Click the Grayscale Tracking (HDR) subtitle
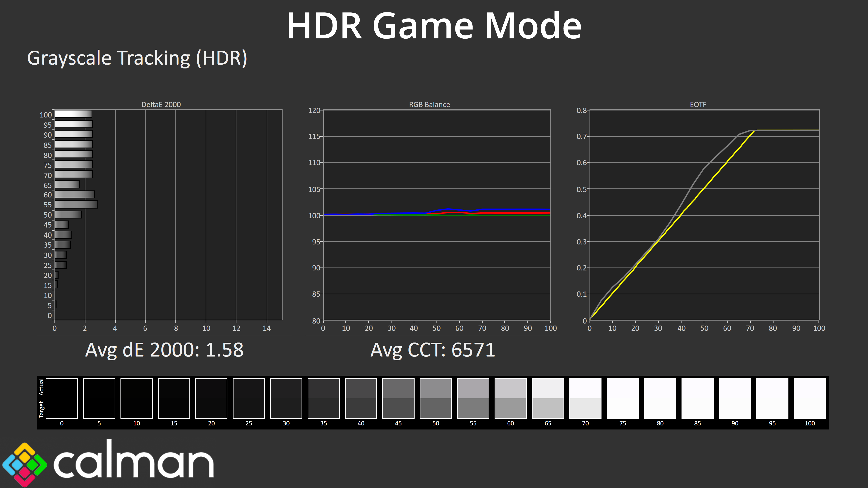Screen dimensions: 868x488 click(x=137, y=58)
